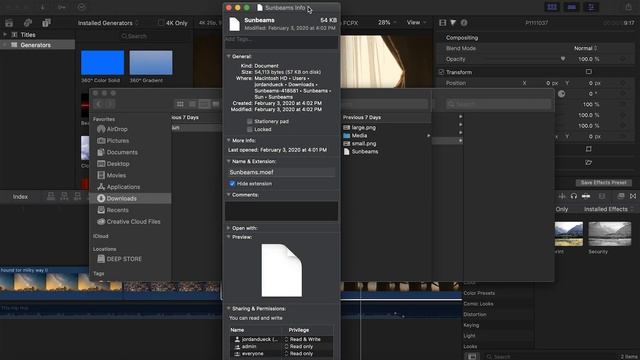The width and height of the screenshot is (640, 360).
Task: Select Comic Looks effects category
Action: point(478,304)
